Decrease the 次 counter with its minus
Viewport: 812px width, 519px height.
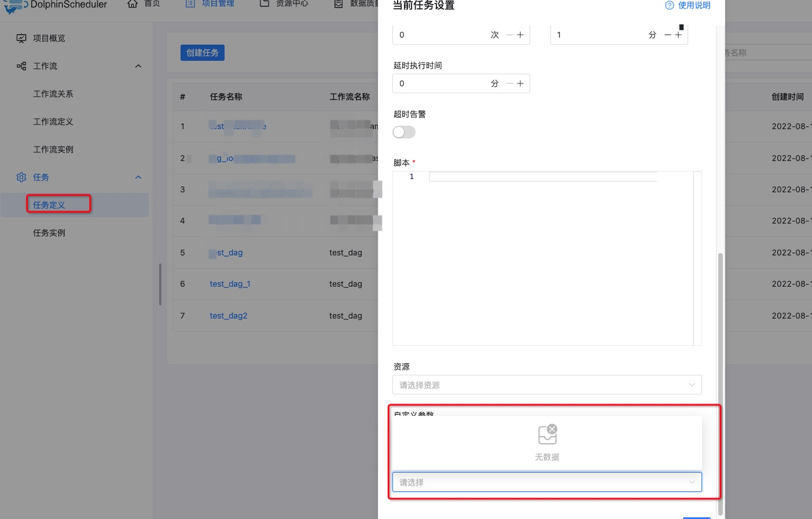(510, 35)
